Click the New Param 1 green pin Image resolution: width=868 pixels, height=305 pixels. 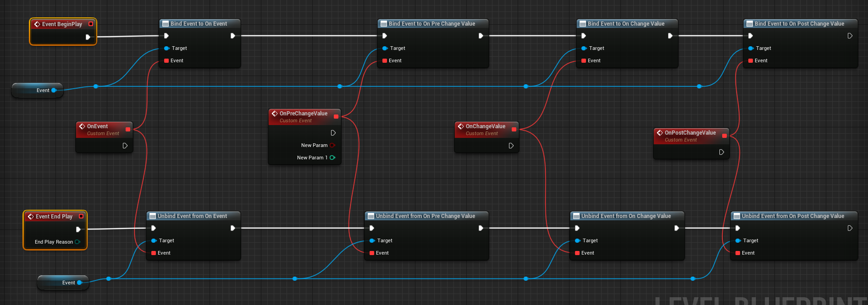point(332,158)
